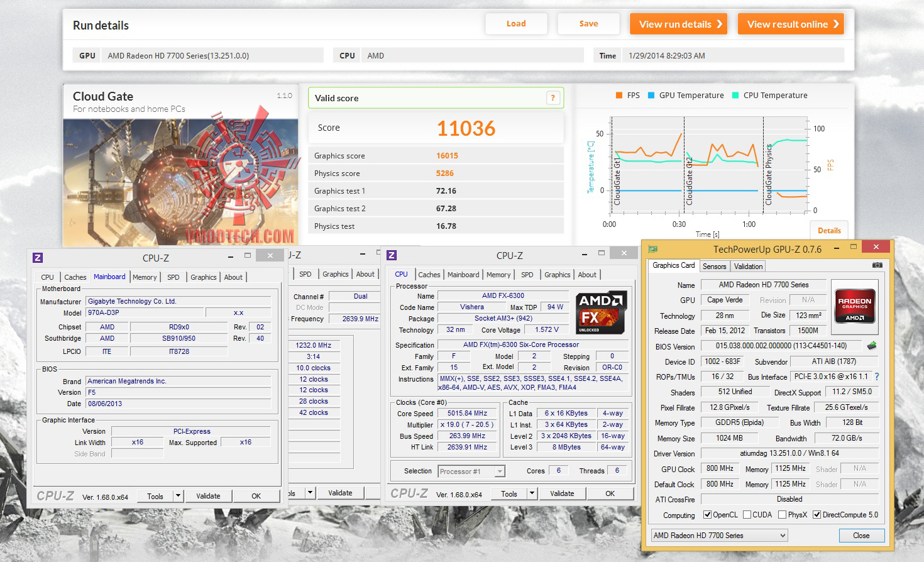Open the AMD Radeon HD 7700 Series dropdown in GPU-Z
Image resolution: width=924 pixels, height=562 pixels.
719,536
